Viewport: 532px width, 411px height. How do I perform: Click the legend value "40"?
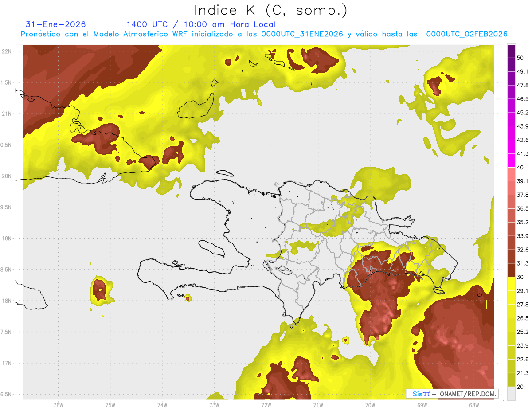[521, 168]
